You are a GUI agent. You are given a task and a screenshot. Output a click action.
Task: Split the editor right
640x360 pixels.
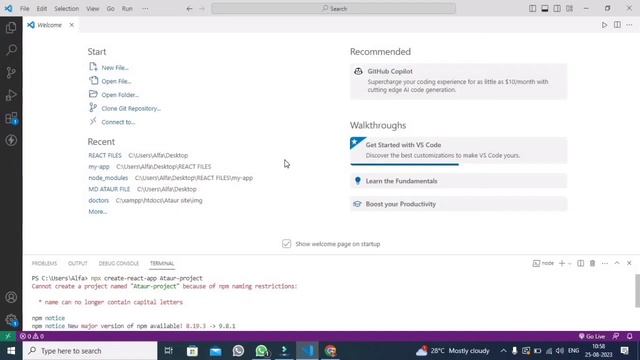[x=617, y=25]
